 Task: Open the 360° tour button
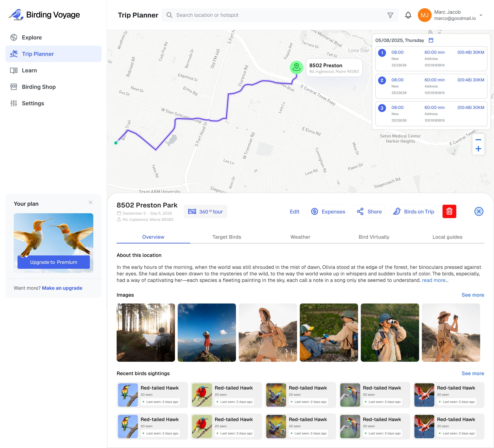point(205,212)
